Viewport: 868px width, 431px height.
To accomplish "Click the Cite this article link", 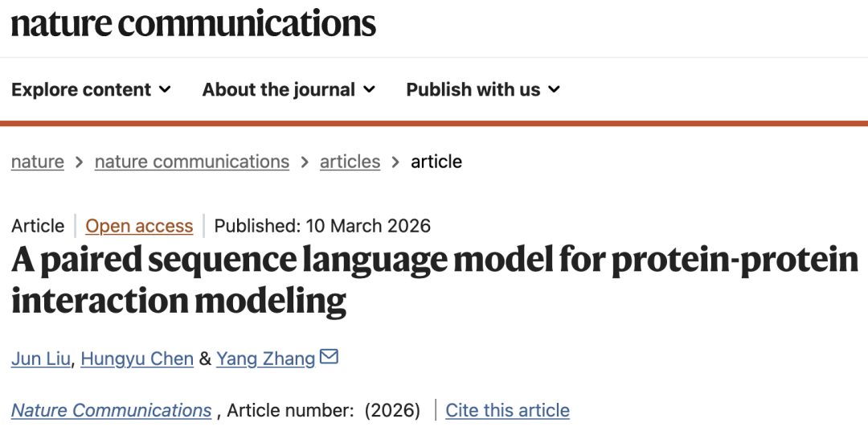I will (507, 410).
